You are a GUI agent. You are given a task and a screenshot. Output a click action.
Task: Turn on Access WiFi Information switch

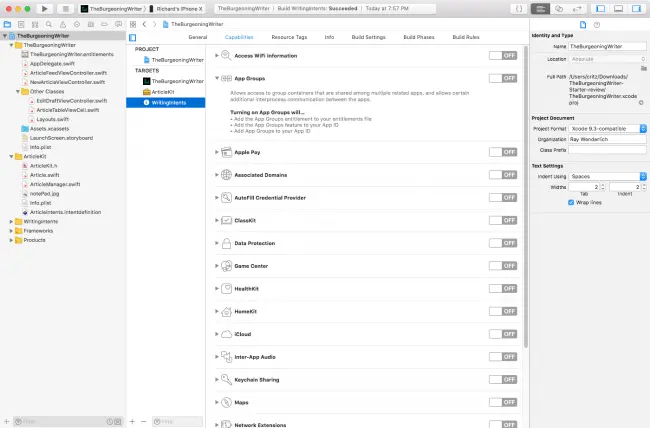point(503,55)
